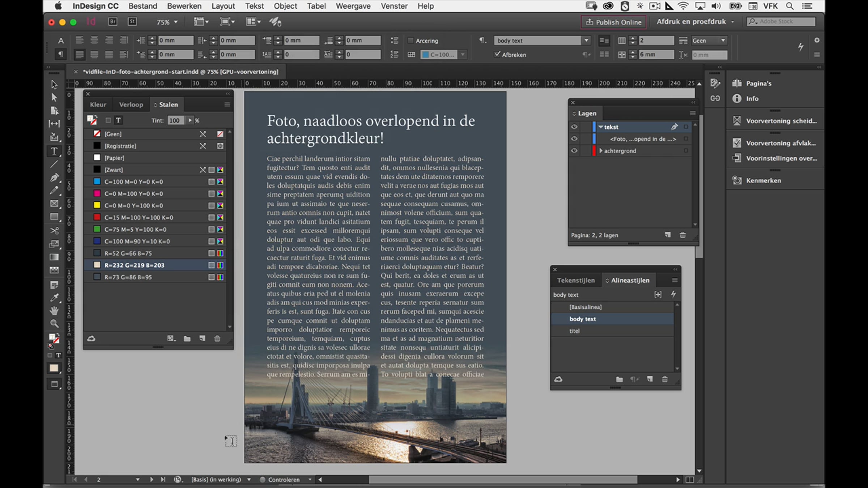Hide the tekst layer with the eye
The image size is (868, 488).
574,127
